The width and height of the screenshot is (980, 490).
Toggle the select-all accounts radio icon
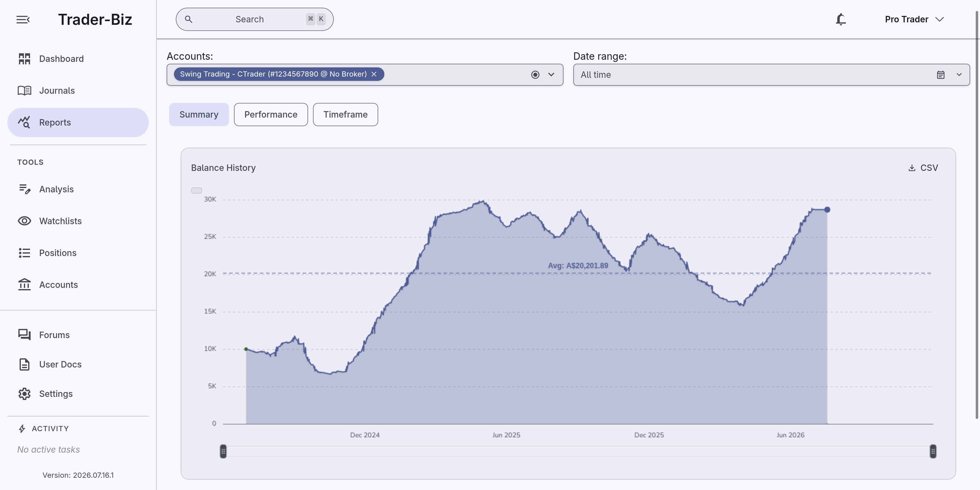click(535, 74)
